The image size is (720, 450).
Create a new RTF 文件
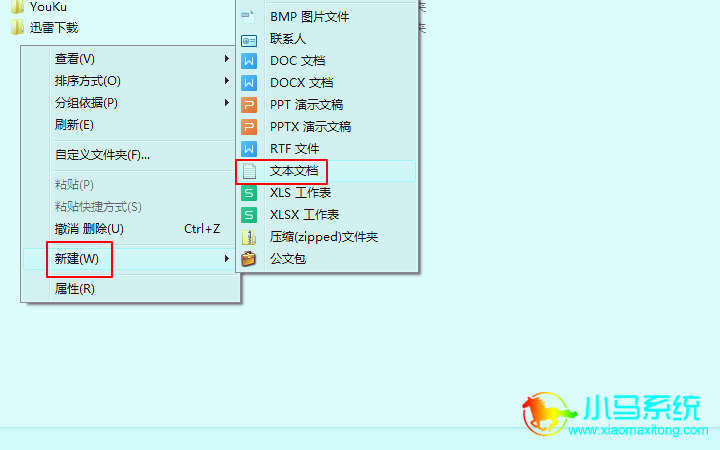click(x=327, y=149)
